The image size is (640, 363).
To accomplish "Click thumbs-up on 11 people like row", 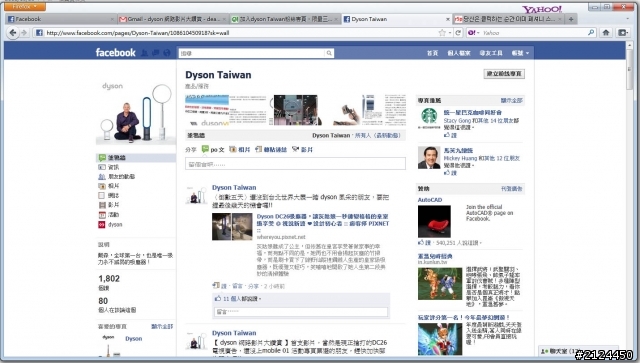I will click(218, 298).
